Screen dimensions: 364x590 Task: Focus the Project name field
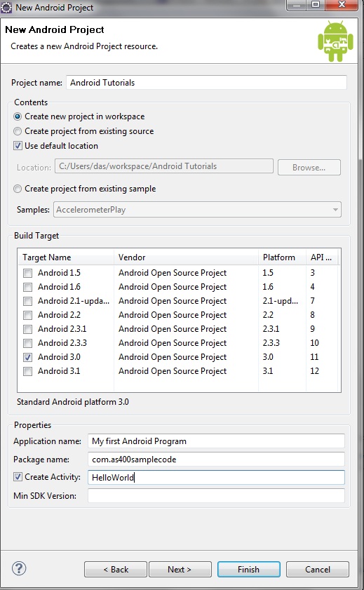coord(206,82)
